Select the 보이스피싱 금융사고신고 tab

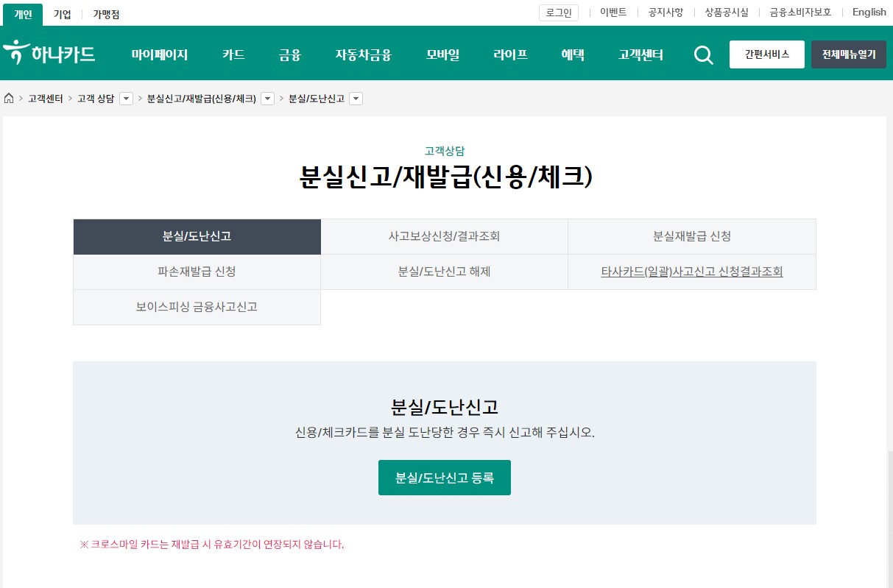pos(197,307)
